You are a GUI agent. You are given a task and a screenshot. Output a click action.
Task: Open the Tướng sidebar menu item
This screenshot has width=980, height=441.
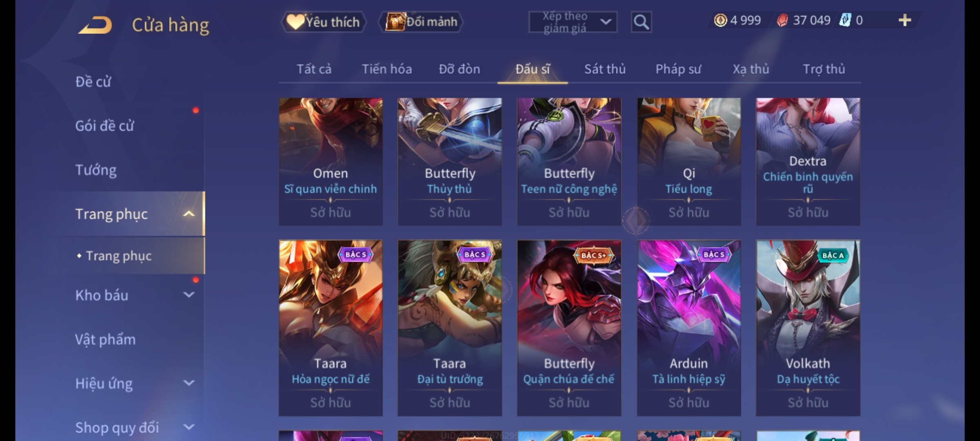(x=96, y=169)
